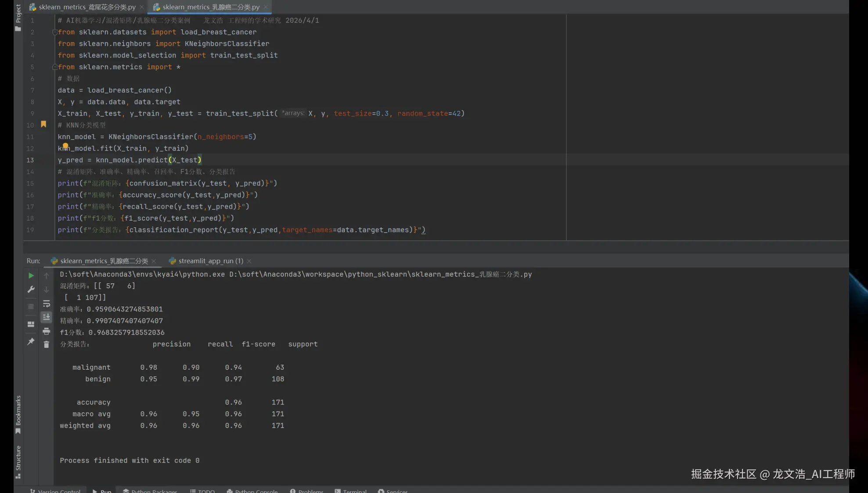This screenshot has width=868, height=493.
Task: Toggle the bookmark on line 10
Action: pos(43,125)
